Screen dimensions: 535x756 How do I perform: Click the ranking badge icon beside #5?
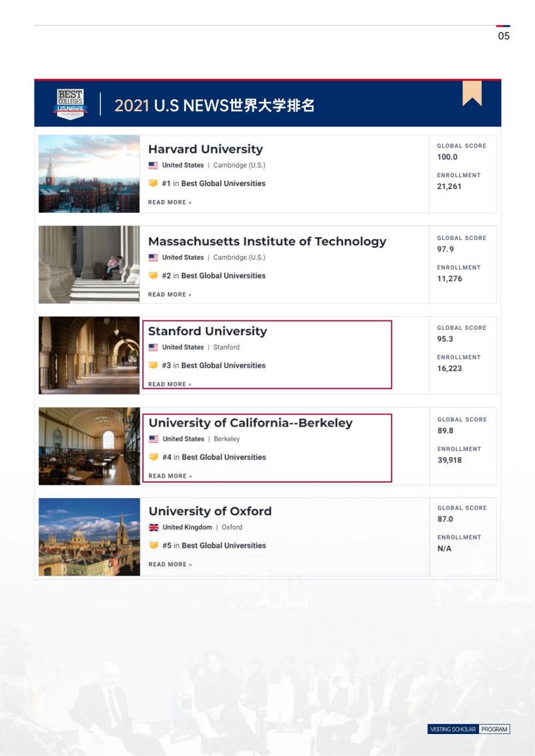coord(154,545)
